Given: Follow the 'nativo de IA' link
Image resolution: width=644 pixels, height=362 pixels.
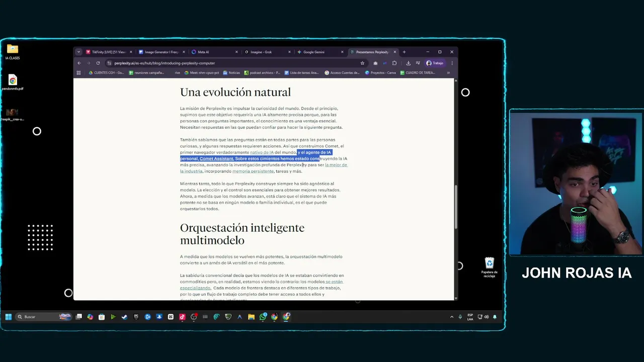Looking at the screenshot, I should [262, 152].
